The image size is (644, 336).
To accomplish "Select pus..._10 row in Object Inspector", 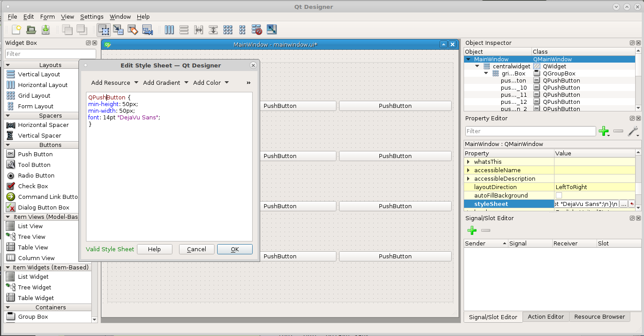I will click(550, 88).
